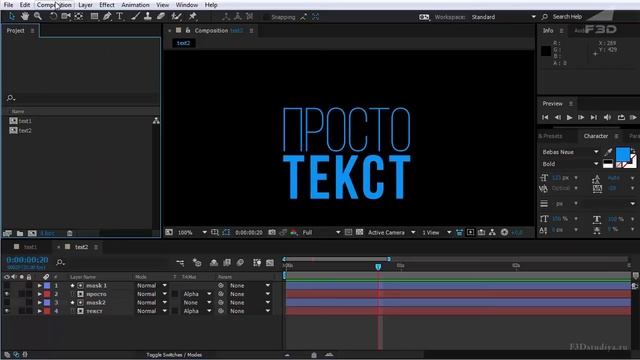Toggle Preserve Transparency box on текст layer

coord(175,311)
